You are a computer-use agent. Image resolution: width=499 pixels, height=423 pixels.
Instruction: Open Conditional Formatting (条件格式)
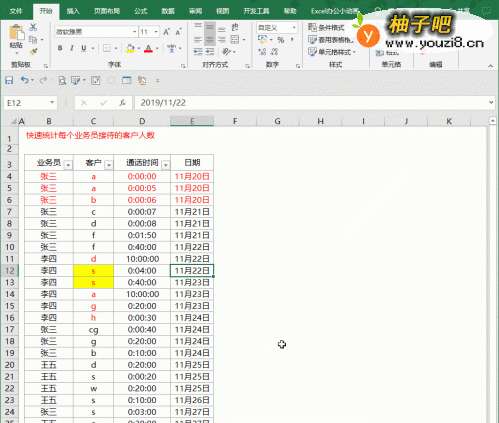326,27
